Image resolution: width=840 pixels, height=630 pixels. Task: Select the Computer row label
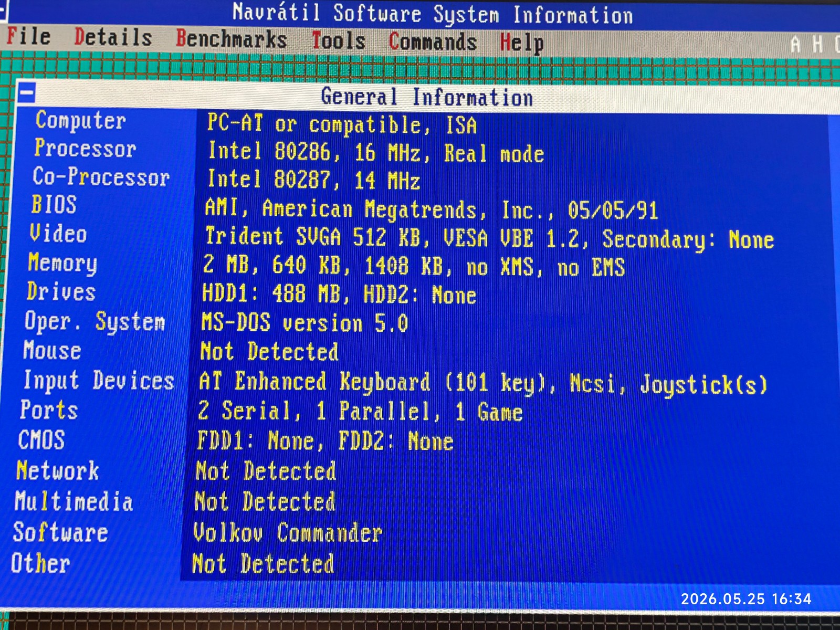pos(81,121)
